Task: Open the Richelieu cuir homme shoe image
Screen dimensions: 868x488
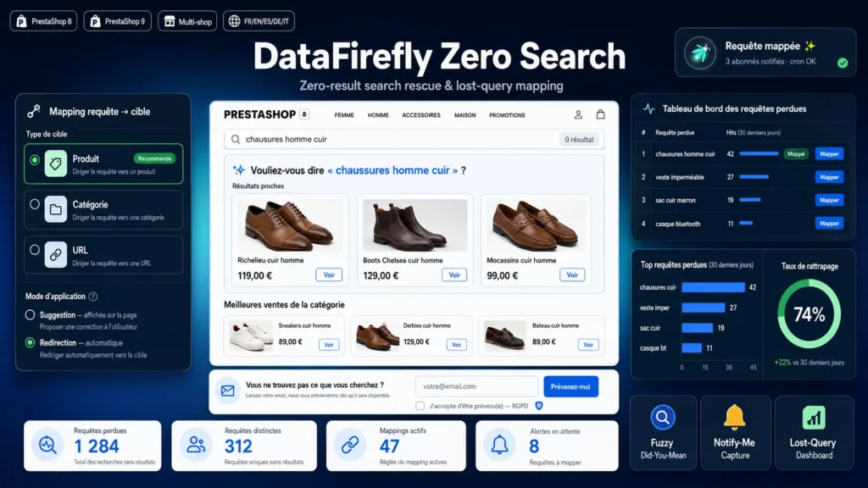Action: click(290, 225)
